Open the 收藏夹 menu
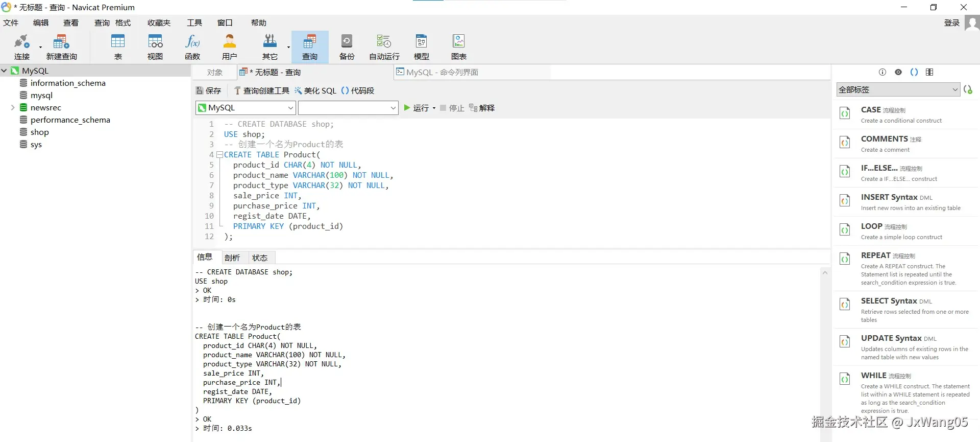This screenshot has width=980, height=442. (159, 23)
